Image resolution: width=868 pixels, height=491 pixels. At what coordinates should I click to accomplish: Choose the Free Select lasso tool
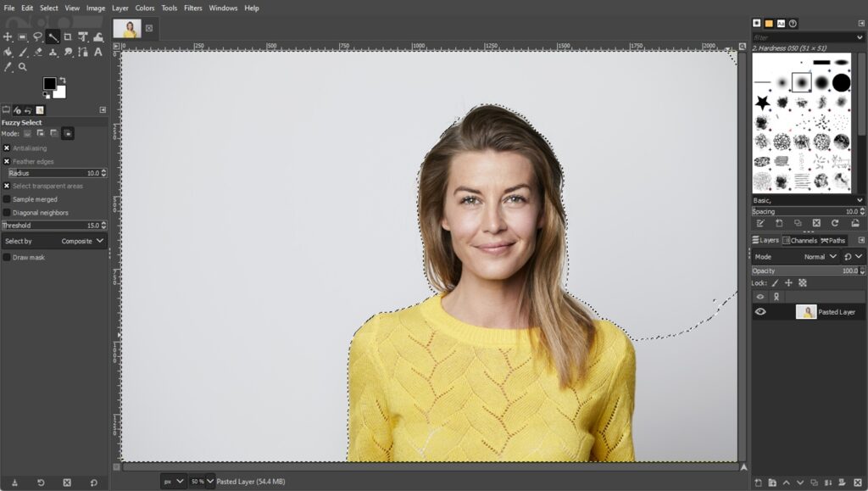pyautogui.click(x=37, y=37)
